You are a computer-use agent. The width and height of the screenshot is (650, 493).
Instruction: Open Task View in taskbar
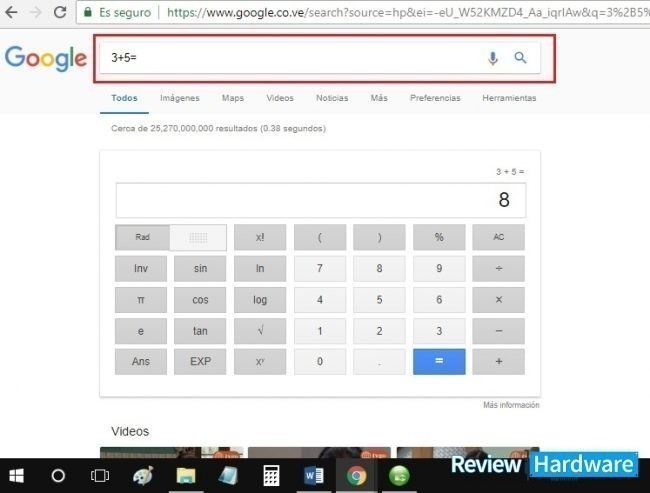coord(100,476)
